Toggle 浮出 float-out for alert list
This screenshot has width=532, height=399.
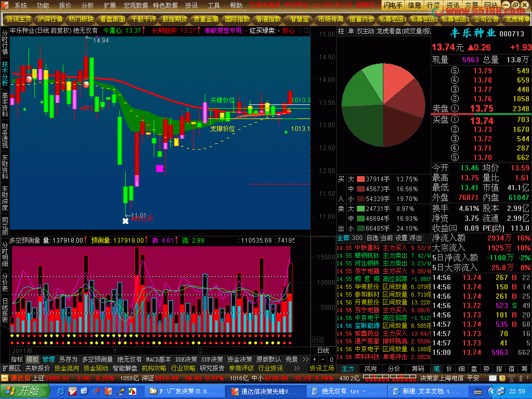coord(416,238)
